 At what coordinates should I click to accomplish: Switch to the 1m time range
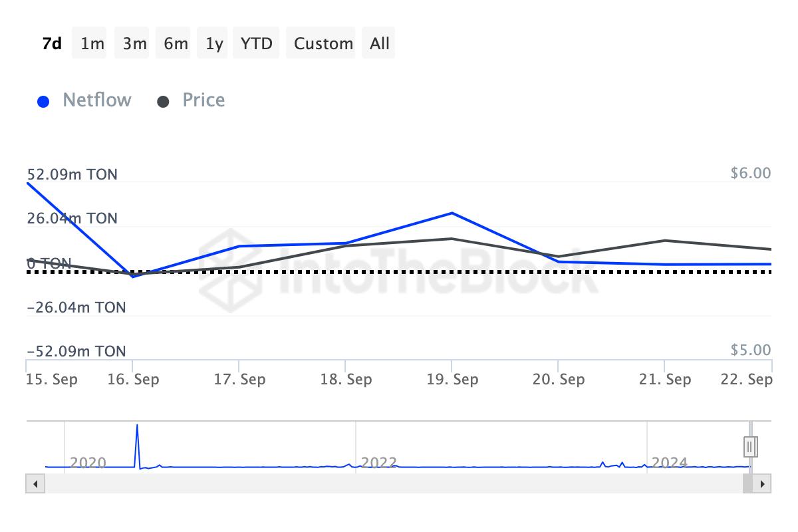[92, 44]
